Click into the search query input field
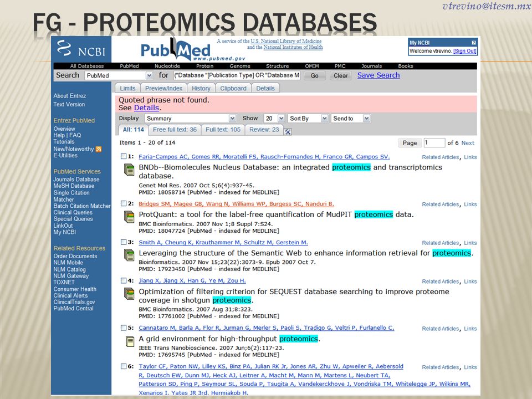 click(x=237, y=75)
